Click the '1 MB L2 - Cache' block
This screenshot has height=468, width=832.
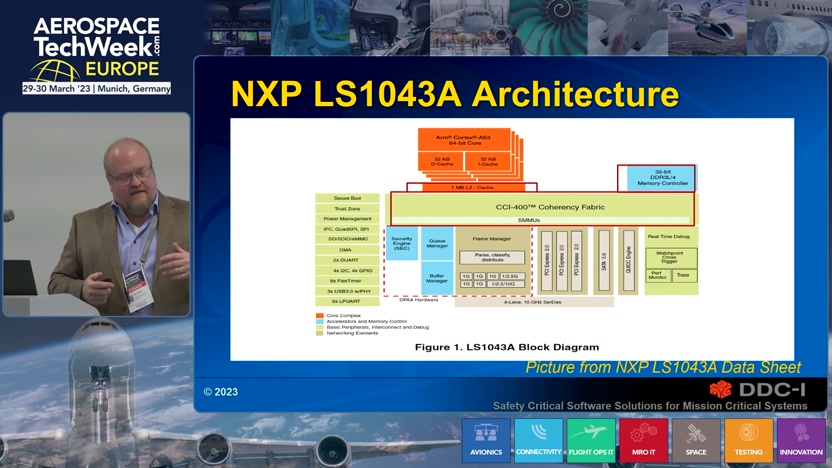point(472,187)
